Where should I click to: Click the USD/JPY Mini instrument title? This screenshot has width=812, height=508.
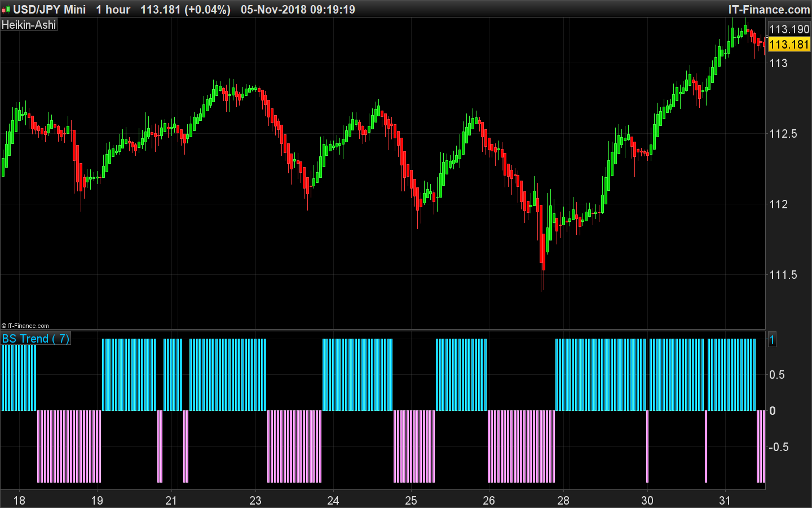50,10
